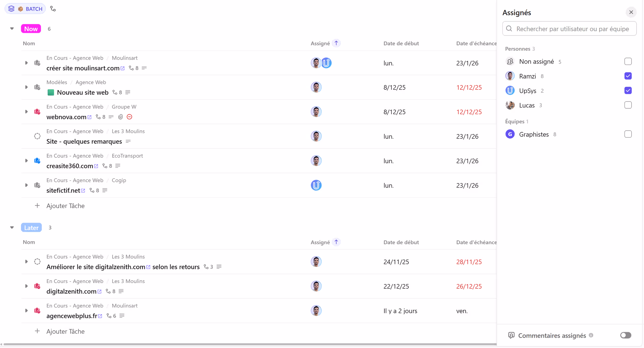Open external link icon beside créer site moulinsart.com
The width and height of the screenshot is (644, 348).
click(x=123, y=68)
